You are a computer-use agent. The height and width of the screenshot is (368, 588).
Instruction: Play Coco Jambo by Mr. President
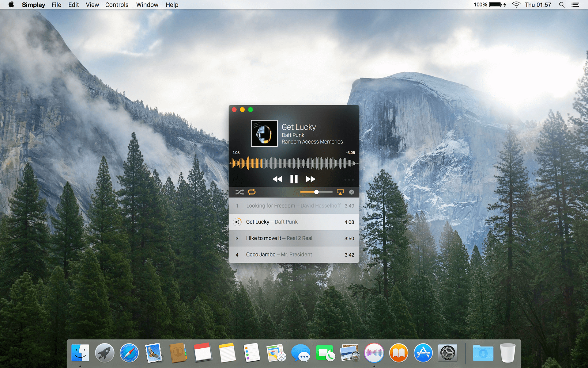[x=294, y=255]
